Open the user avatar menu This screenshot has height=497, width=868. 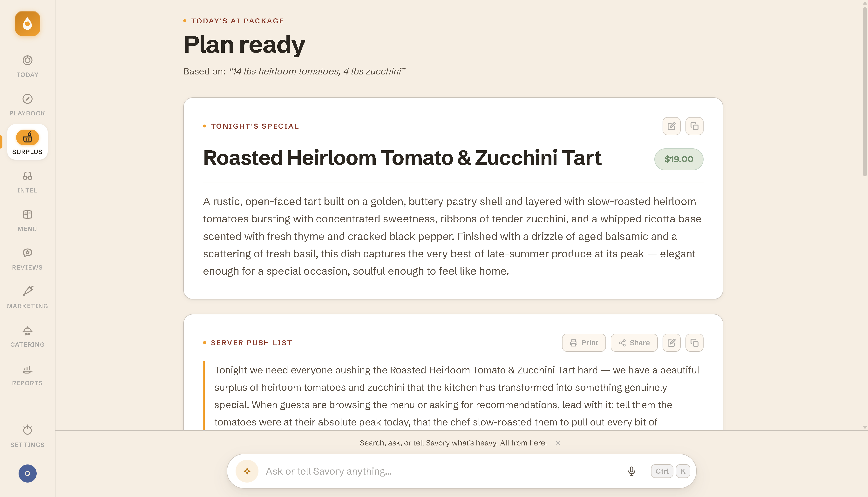(27, 473)
